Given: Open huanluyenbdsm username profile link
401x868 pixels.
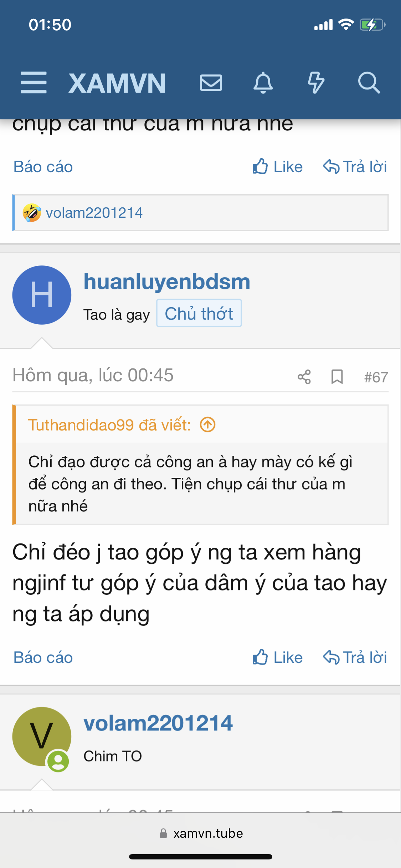Looking at the screenshot, I should pyautogui.click(x=167, y=281).
